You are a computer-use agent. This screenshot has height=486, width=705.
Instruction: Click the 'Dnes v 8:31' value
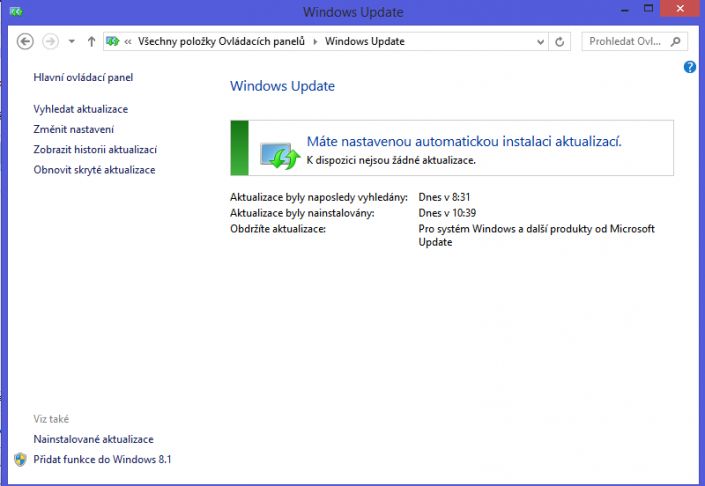pos(444,197)
